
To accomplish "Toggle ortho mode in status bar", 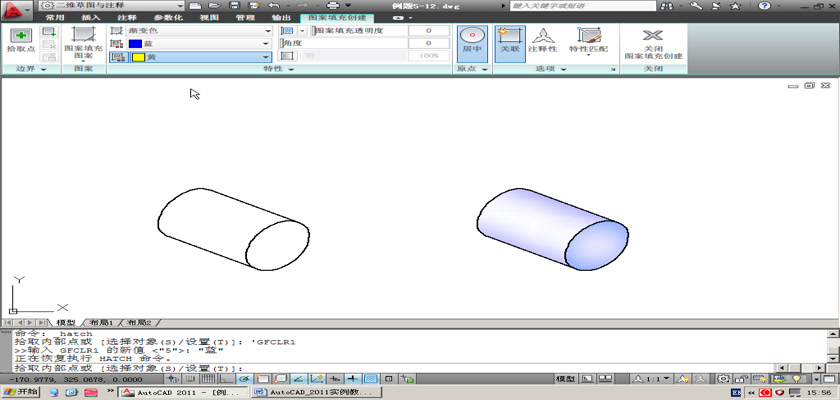I will point(226,379).
